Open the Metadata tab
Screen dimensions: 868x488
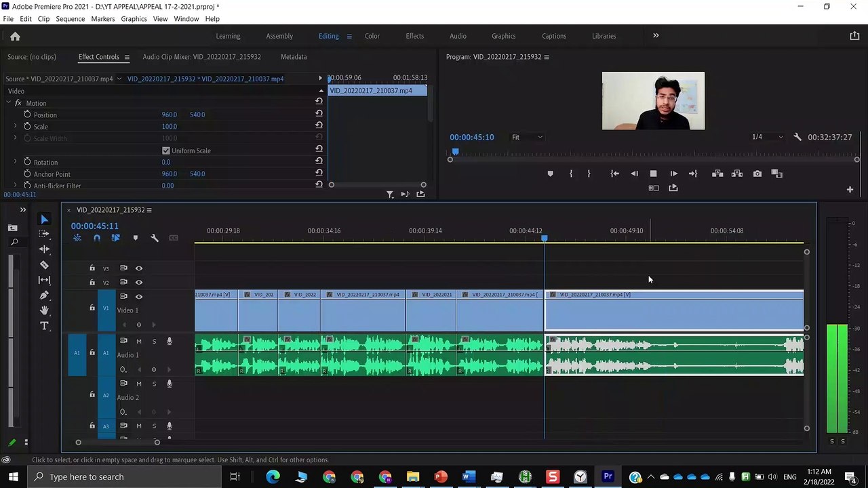pyautogui.click(x=294, y=57)
